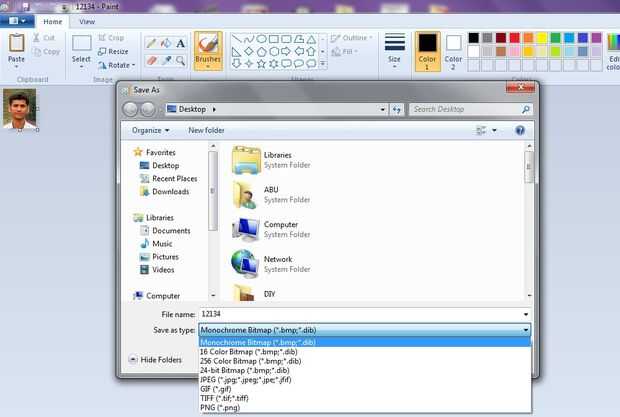The height and width of the screenshot is (417, 620).
Task: Click the File name input field
Action: pos(365,314)
